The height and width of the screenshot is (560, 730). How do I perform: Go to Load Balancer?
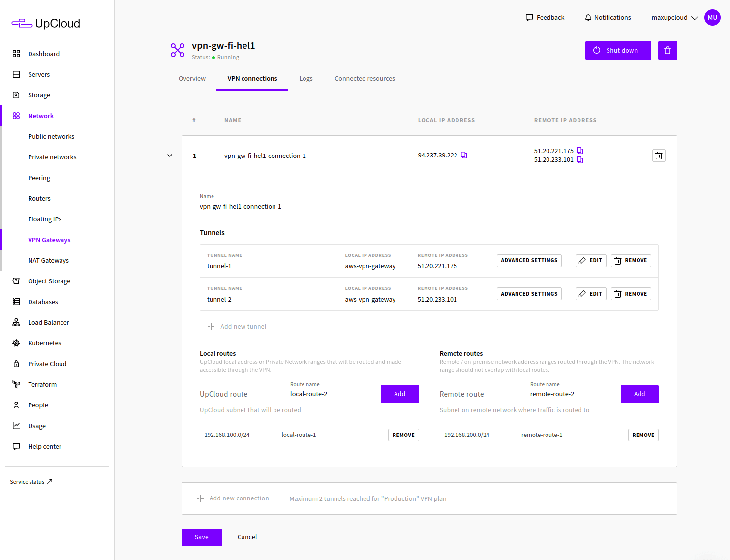click(48, 322)
